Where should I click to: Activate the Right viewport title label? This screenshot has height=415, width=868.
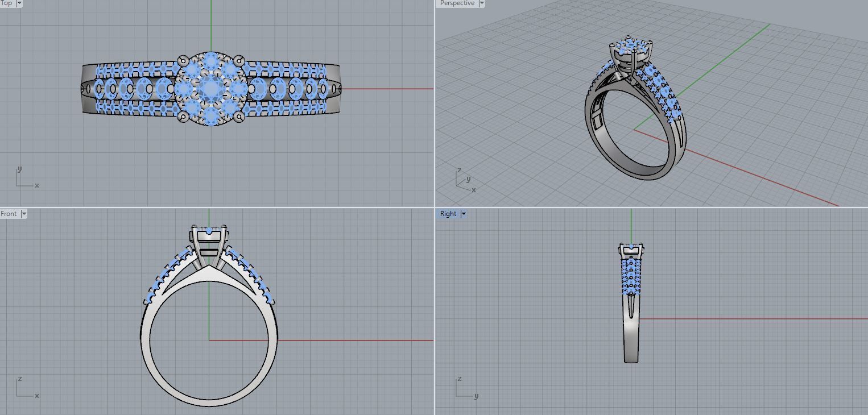(x=448, y=214)
